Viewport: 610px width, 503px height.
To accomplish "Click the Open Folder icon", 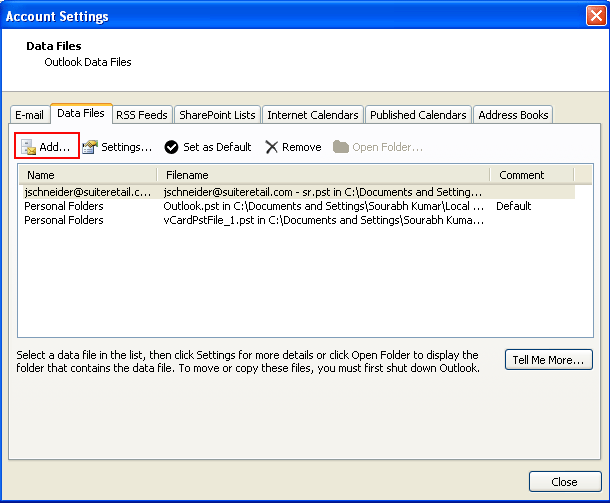I will tap(341, 147).
